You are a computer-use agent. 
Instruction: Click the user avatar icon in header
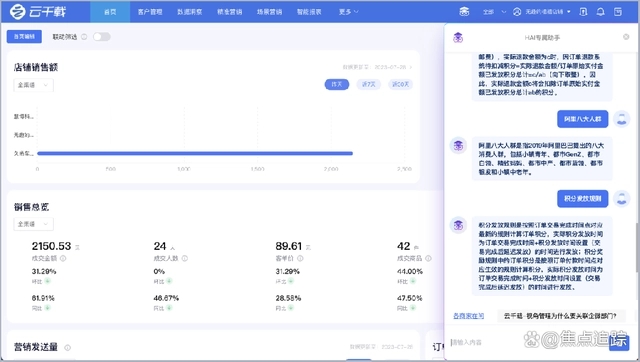pos(517,11)
